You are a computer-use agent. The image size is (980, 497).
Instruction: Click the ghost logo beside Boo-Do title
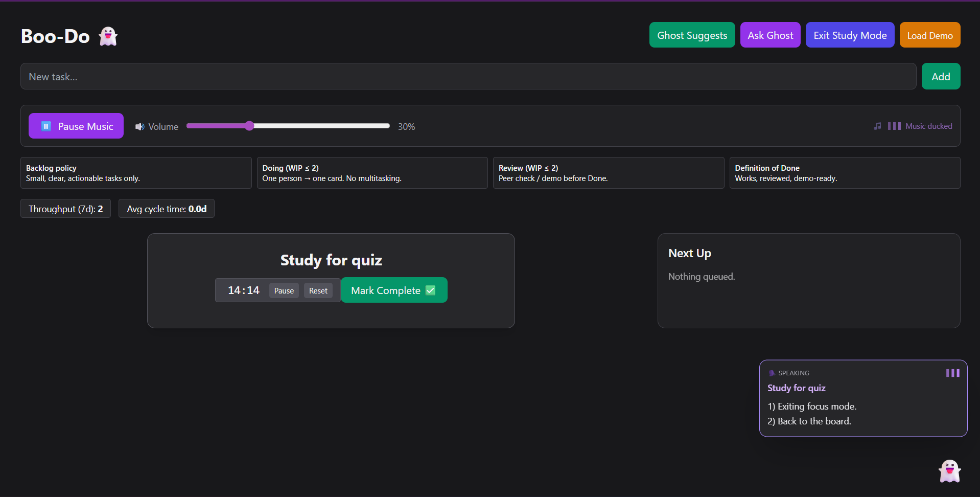[x=108, y=36]
